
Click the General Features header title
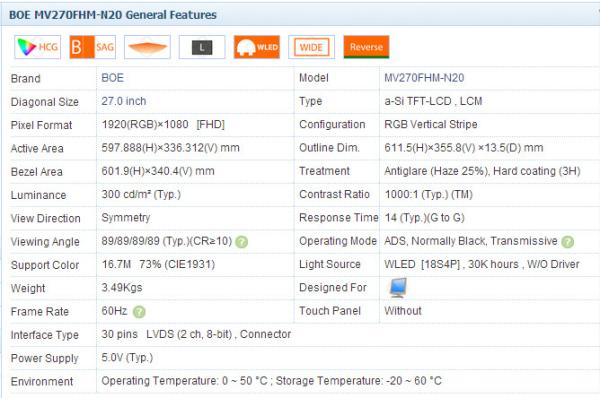(113, 15)
